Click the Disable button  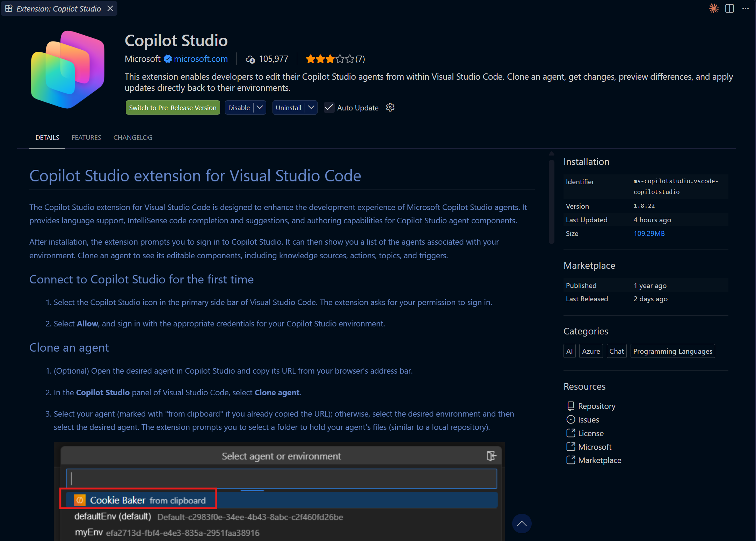(x=239, y=108)
